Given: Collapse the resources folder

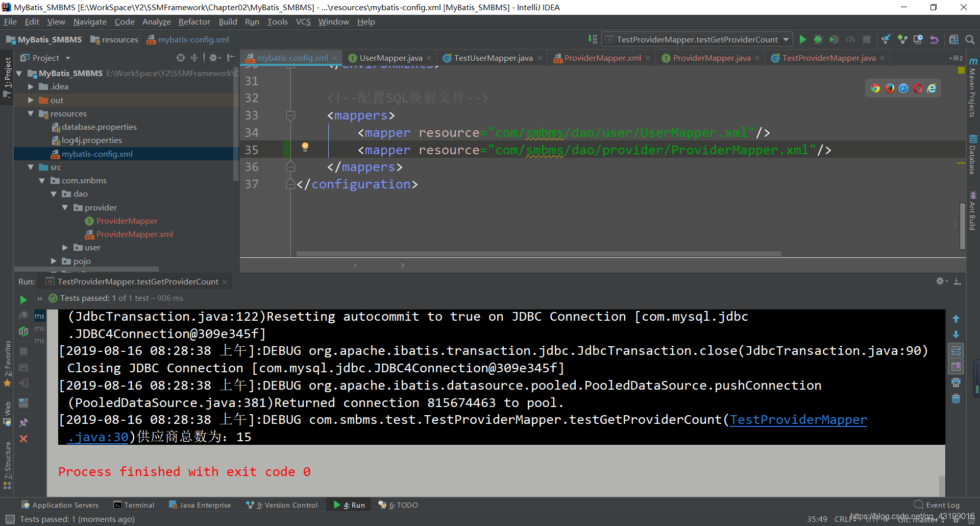Looking at the screenshot, I should 31,113.
